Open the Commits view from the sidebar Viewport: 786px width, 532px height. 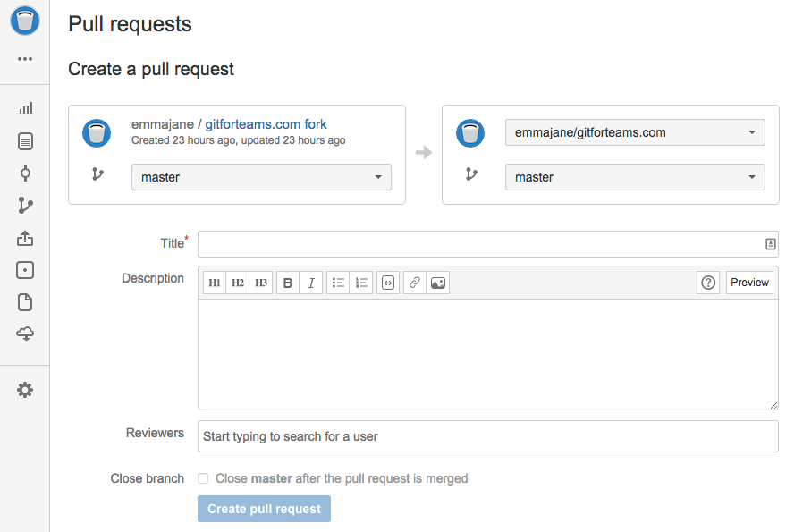coord(24,172)
